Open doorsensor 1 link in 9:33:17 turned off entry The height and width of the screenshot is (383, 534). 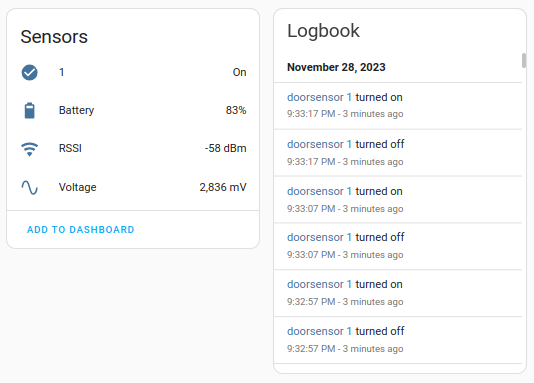[x=319, y=144]
